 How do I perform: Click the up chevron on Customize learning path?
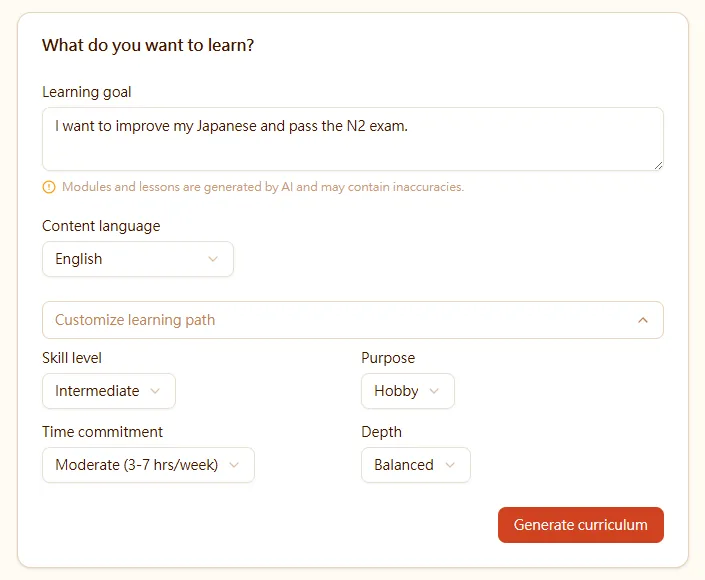(643, 320)
